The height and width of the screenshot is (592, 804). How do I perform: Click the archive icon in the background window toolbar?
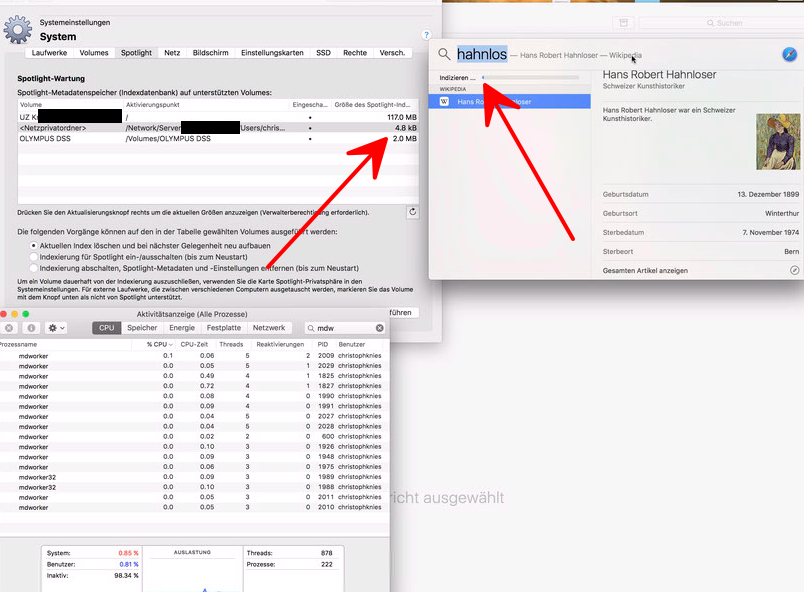coord(624,23)
